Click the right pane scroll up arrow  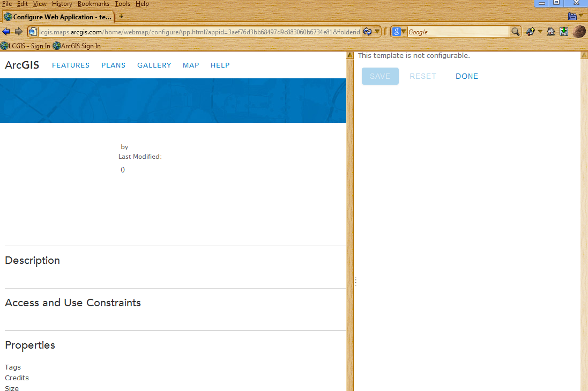(584, 55)
